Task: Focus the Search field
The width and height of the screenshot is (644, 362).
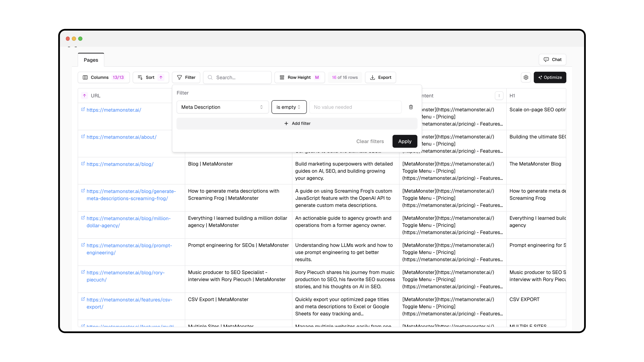Action: (x=237, y=77)
